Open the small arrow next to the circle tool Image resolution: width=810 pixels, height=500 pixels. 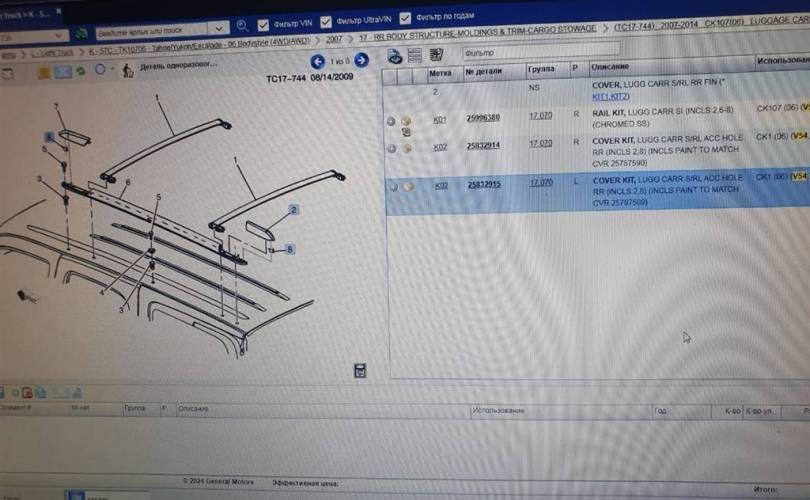(112, 71)
